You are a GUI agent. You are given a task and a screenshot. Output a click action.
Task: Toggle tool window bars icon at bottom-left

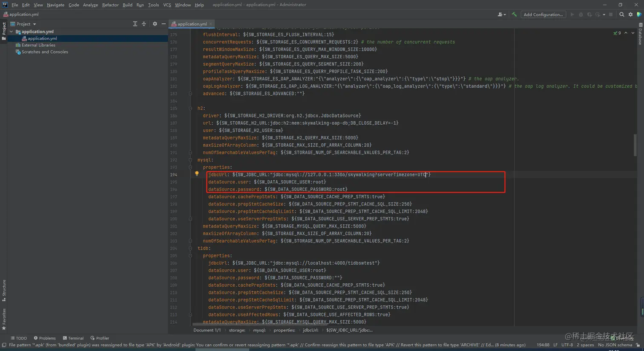tap(4, 345)
